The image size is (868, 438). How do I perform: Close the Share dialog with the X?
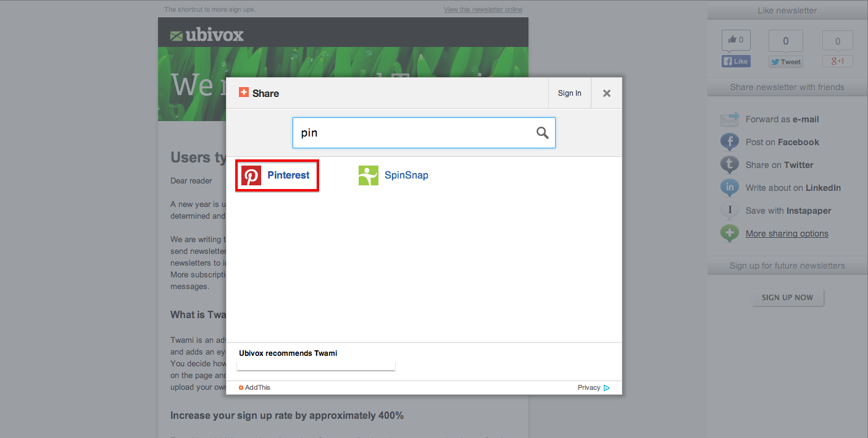tap(607, 93)
